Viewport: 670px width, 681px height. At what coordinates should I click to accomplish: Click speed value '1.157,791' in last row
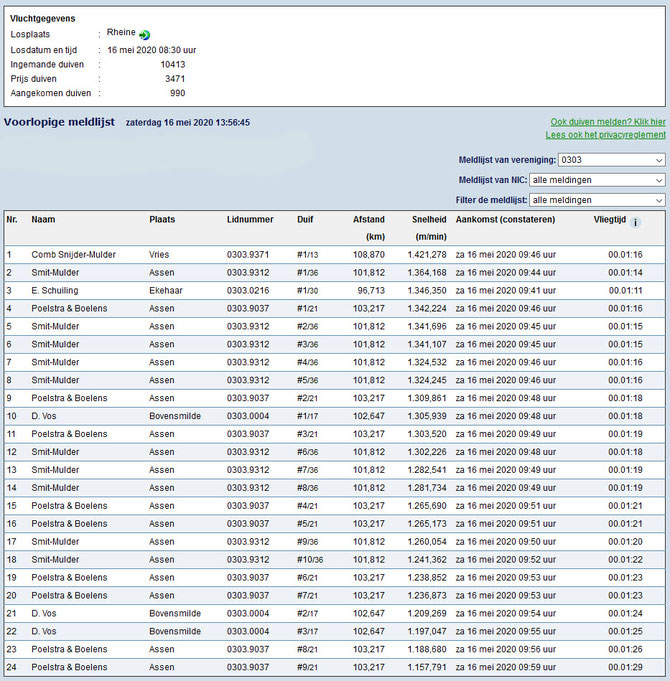click(x=427, y=668)
